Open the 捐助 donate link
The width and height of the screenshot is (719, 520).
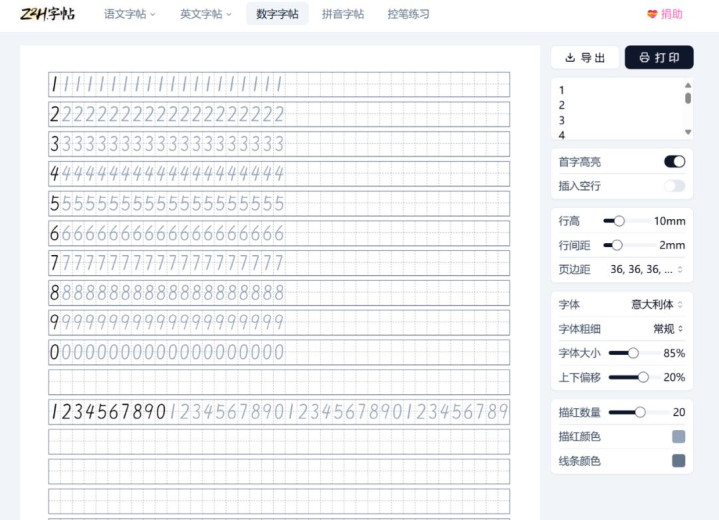665,14
